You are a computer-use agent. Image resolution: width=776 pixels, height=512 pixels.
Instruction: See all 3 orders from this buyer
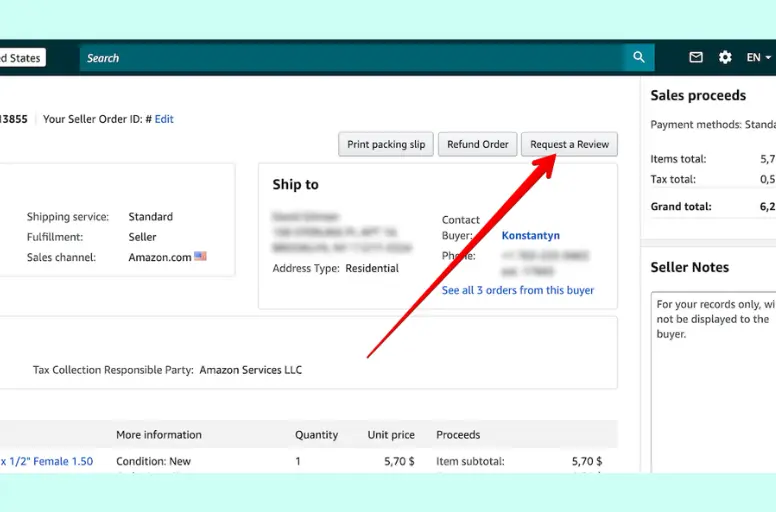pyautogui.click(x=517, y=290)
